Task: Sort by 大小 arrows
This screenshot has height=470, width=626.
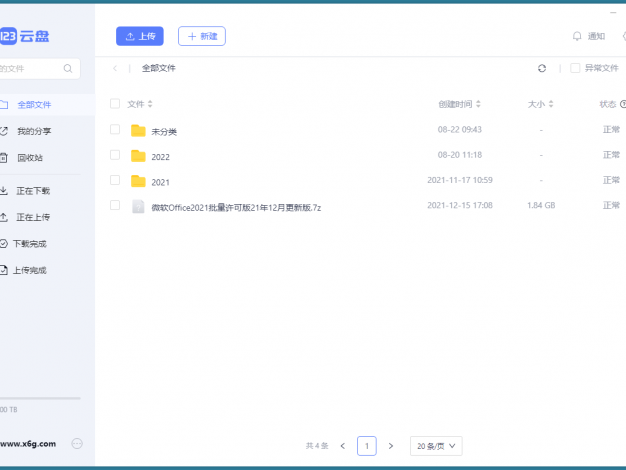Action: tap(551, 104)
